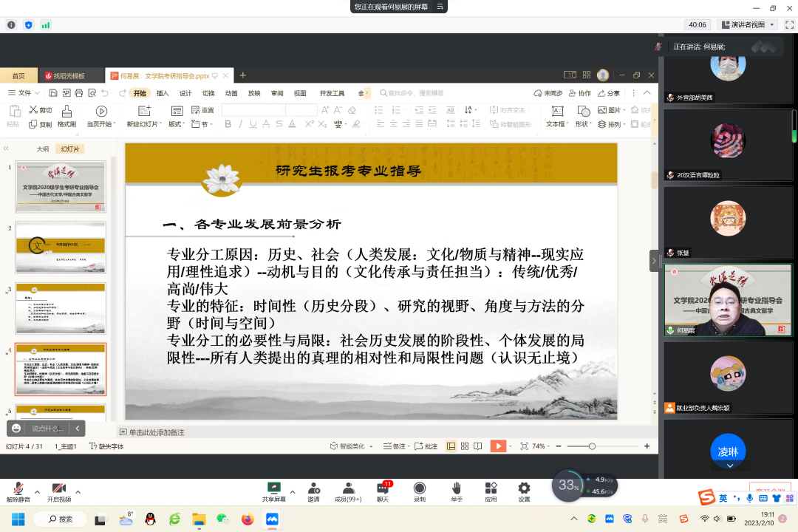Screen dimensions: 798x532
Task: Toggle underline formatting
Action: pyautogui.click(x=253, y=123)
